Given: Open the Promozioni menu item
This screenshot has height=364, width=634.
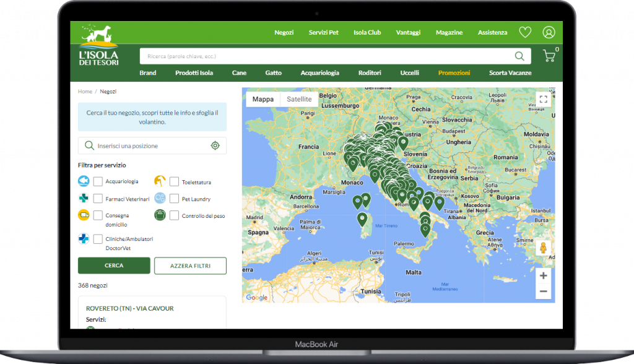Looking at the screenshot, I should coord(454,73).
